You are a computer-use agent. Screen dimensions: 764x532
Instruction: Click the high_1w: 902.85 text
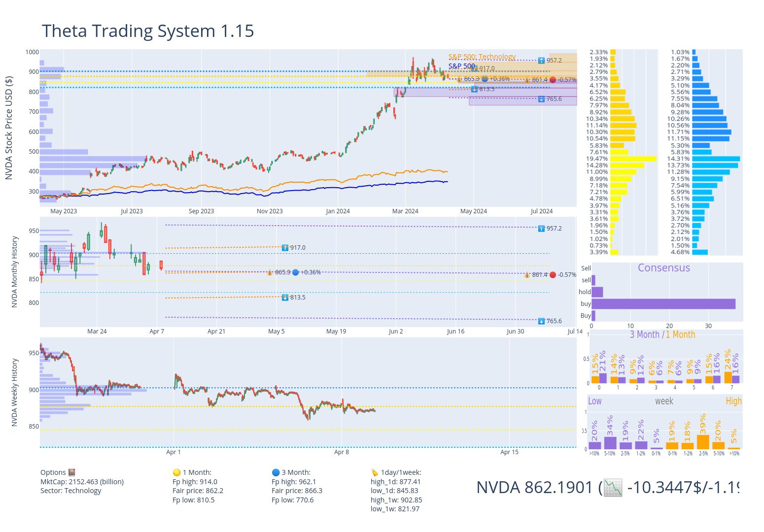[396, 500]
